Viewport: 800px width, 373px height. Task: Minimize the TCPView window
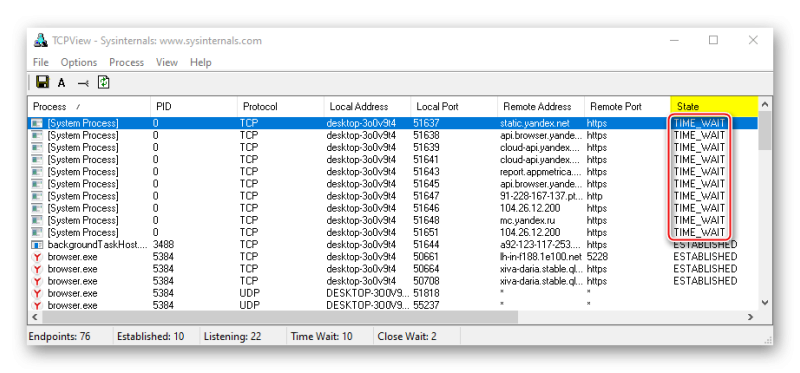coord(674,40)
